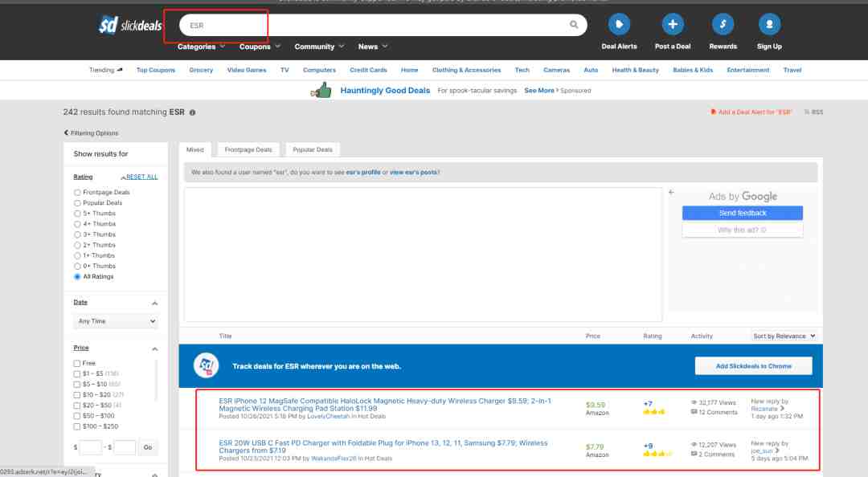Select the 3+ Thumbs radio
Image resolution: width=868 pixels, height=477 pixels.
click(x=77, y=234)
